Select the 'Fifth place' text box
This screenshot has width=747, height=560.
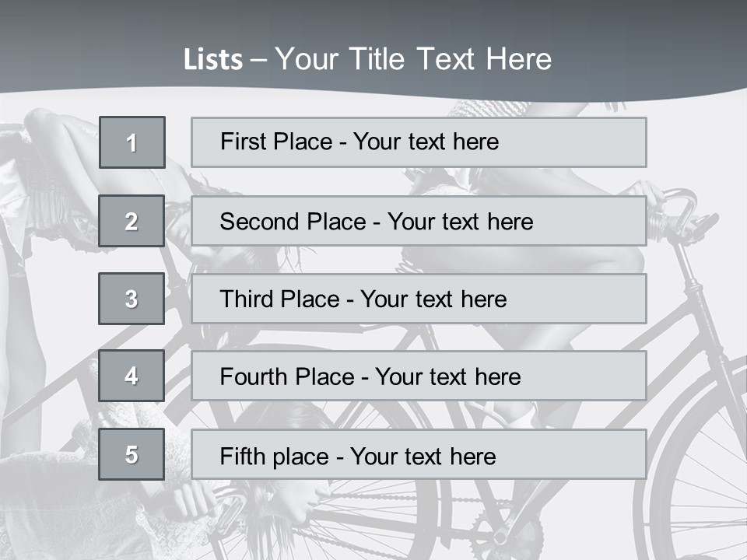click(419, 455)
